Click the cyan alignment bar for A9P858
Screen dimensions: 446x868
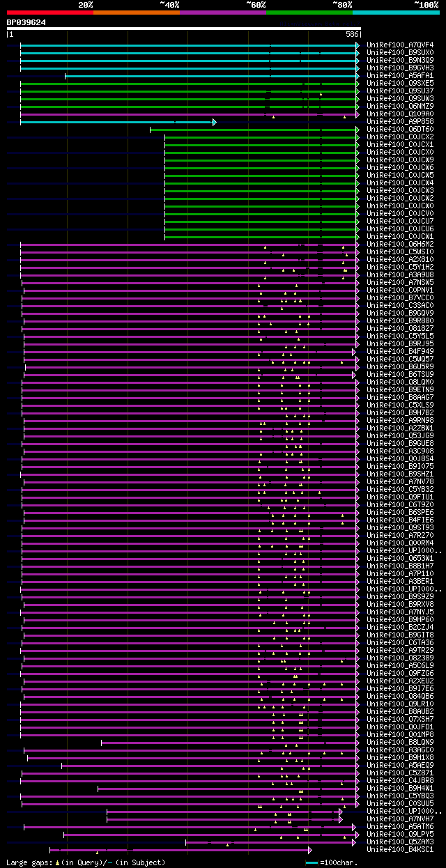pyautogui.click(x=117, y=122)
